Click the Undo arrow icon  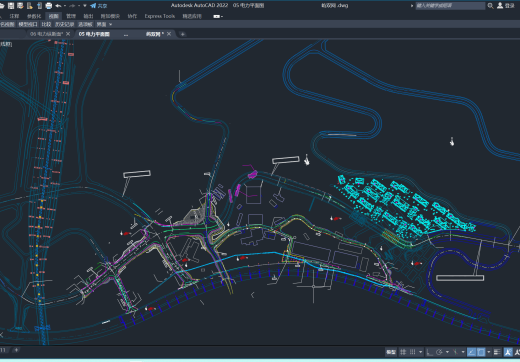coord(58,6)
